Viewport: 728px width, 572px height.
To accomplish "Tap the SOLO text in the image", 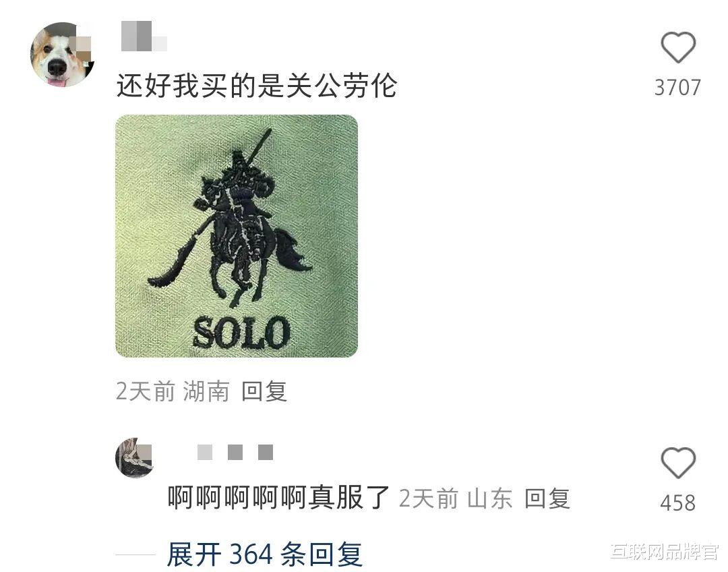I will pyautogui.click(x=241, y=333).
